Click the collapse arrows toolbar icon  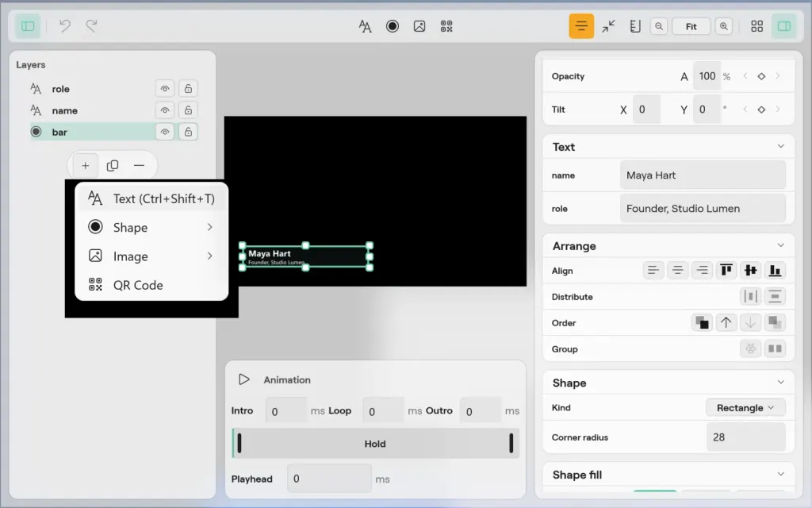point(608,26)
